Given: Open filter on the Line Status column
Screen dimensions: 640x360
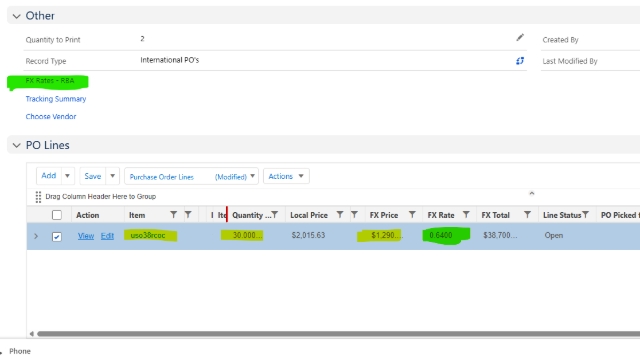Looking at the screenshot, I should pyautogui.click(x=586, y=215).
